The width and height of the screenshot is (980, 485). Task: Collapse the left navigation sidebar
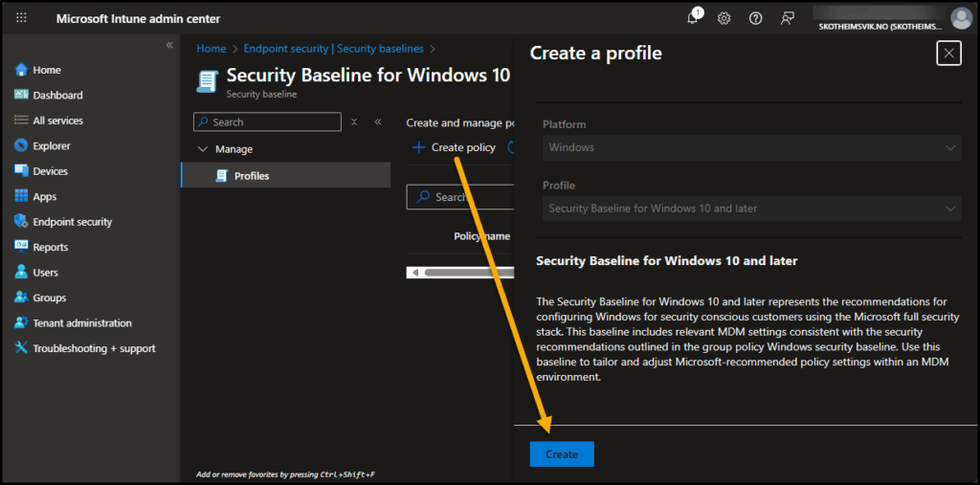click(168, 46)
